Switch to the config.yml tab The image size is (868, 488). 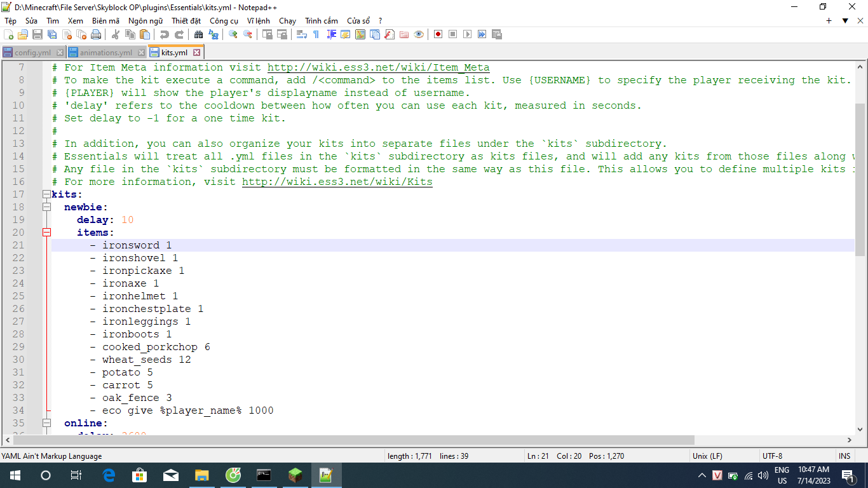coord(32,53)
